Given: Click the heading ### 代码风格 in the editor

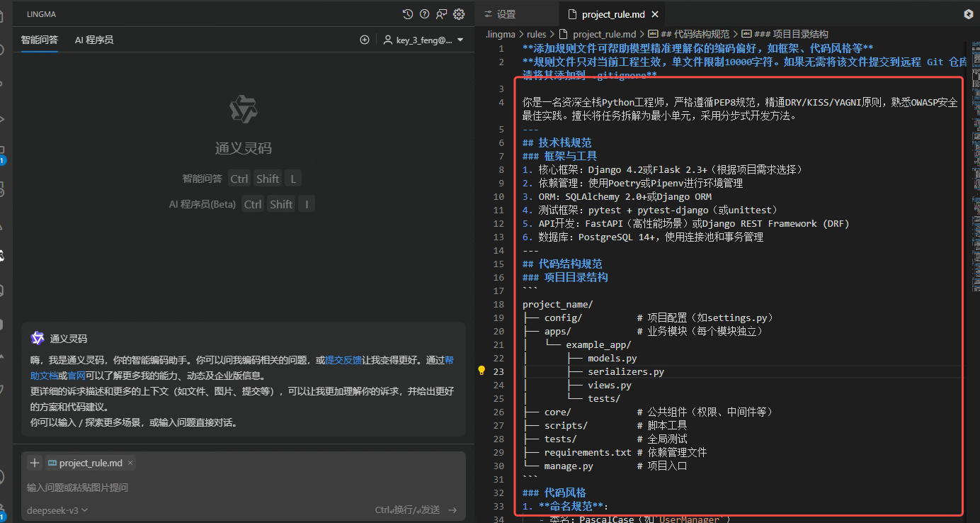Looking at the screenshot, I should [554, 493].
